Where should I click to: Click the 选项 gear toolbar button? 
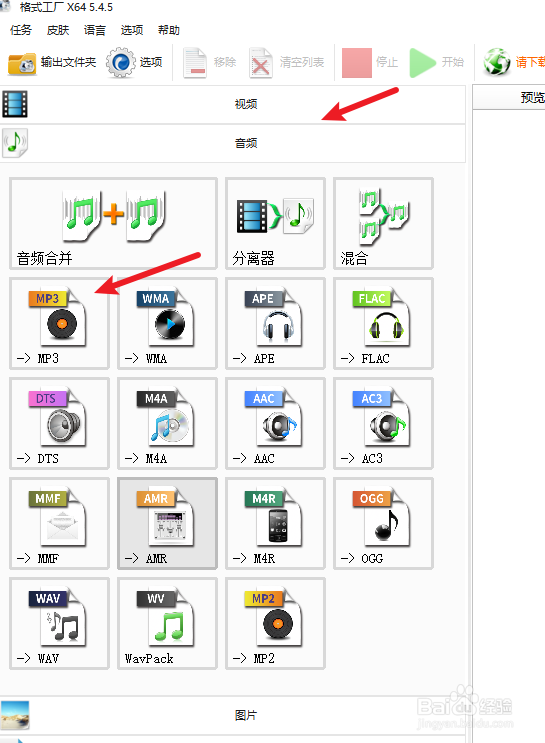pos(135,63)
